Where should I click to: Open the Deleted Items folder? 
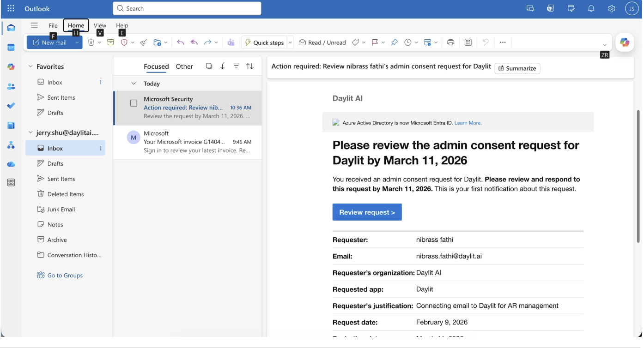(66, 194)
